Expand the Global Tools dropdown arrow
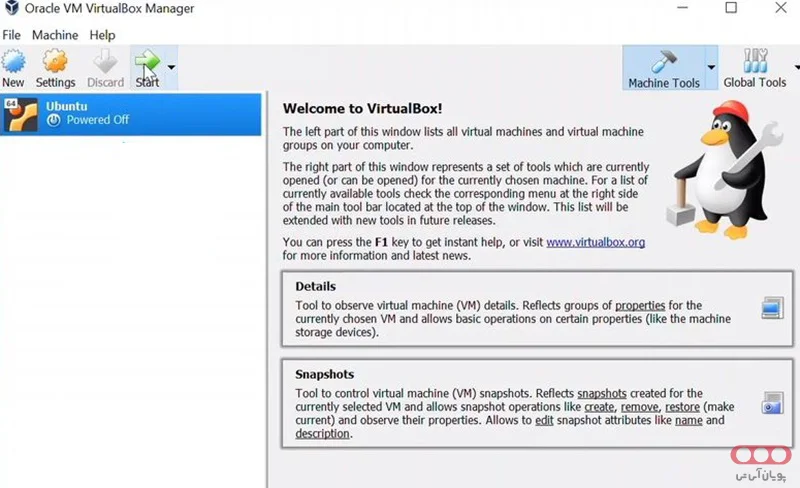Image resolution: width=800 pixels, height=488 pixels. pyautogui.click(x=796, y=68)
